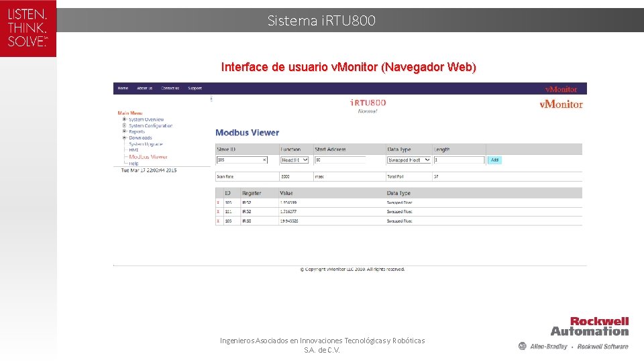
Task: Click the Register column header
Action: tap(252, 193)
